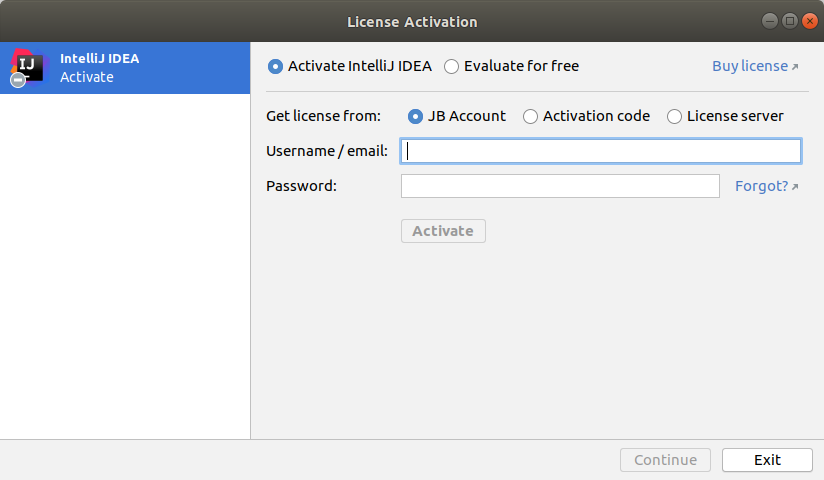This screenshot has width=824, height=480.
Task: Click the Continue button
Action: pyautogui.click(x=665, y=460)
